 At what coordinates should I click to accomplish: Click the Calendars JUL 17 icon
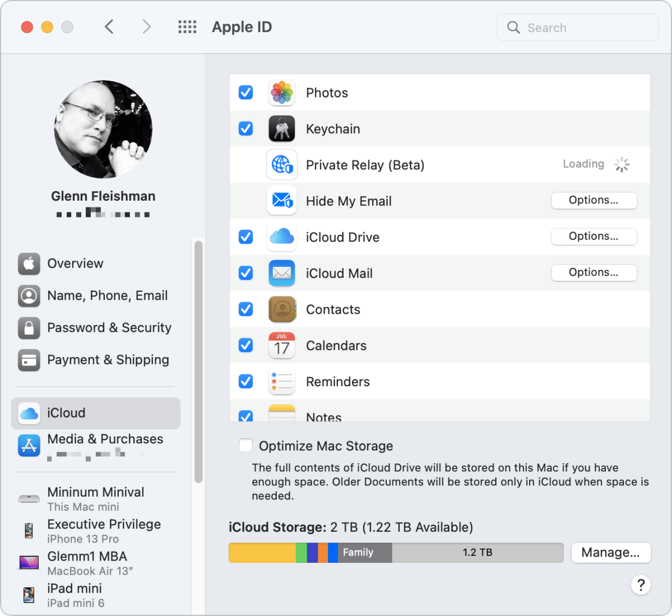(x=281, y=345)
